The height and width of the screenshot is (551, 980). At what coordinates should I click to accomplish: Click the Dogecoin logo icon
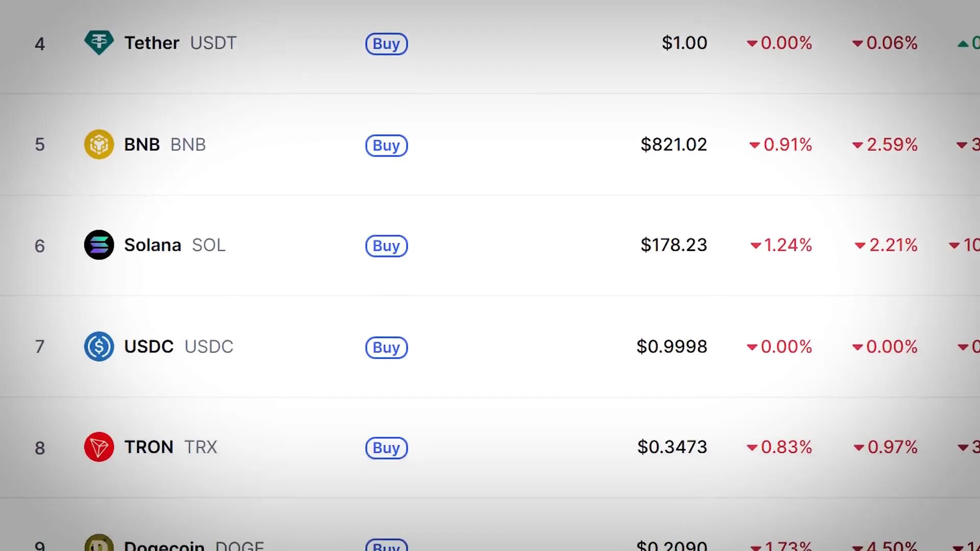(x=99, y=544)
